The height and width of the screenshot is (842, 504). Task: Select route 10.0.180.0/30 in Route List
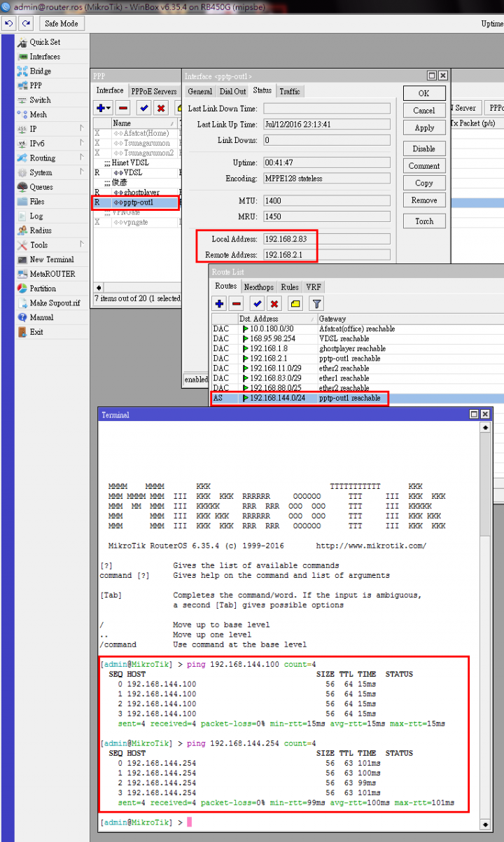357,329
